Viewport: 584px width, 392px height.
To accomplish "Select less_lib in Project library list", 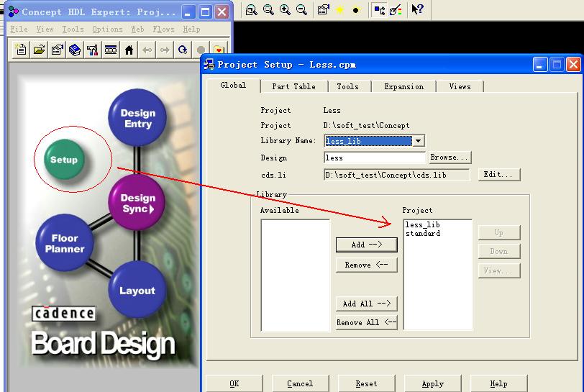I will (x=422, y=224).
